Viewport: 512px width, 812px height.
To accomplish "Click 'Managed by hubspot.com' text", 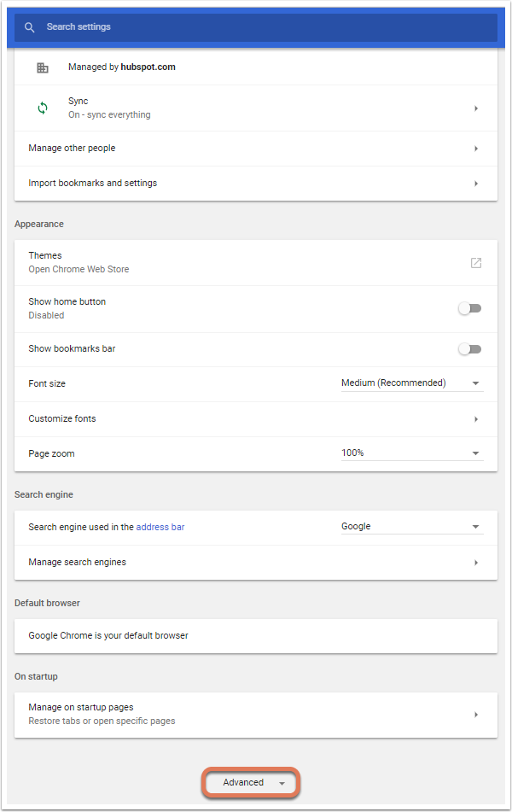I will (122, 67).
